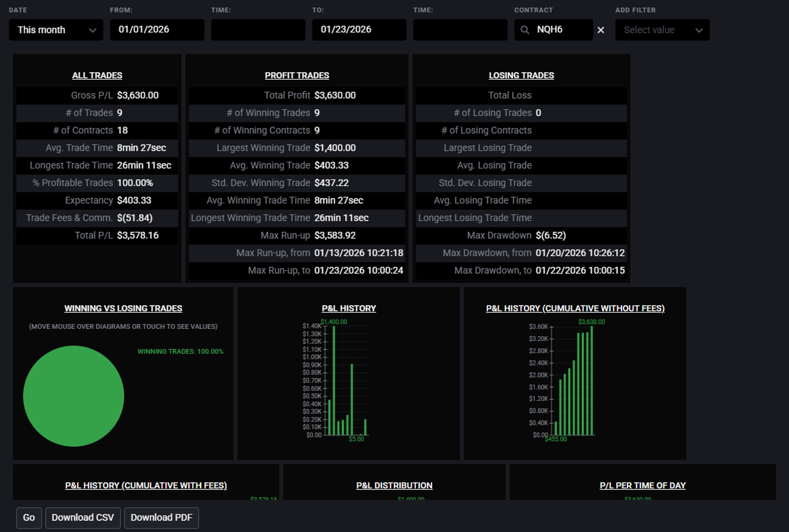Click Avg. Trade Time value 8min 27sec
Viewport: 789px width, 532px height.
pyautogui.click(x=142, y=148)
